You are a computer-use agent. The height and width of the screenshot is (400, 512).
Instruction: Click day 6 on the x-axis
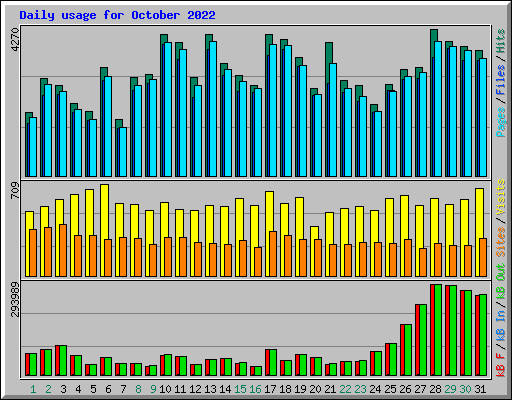pos(108,389)
